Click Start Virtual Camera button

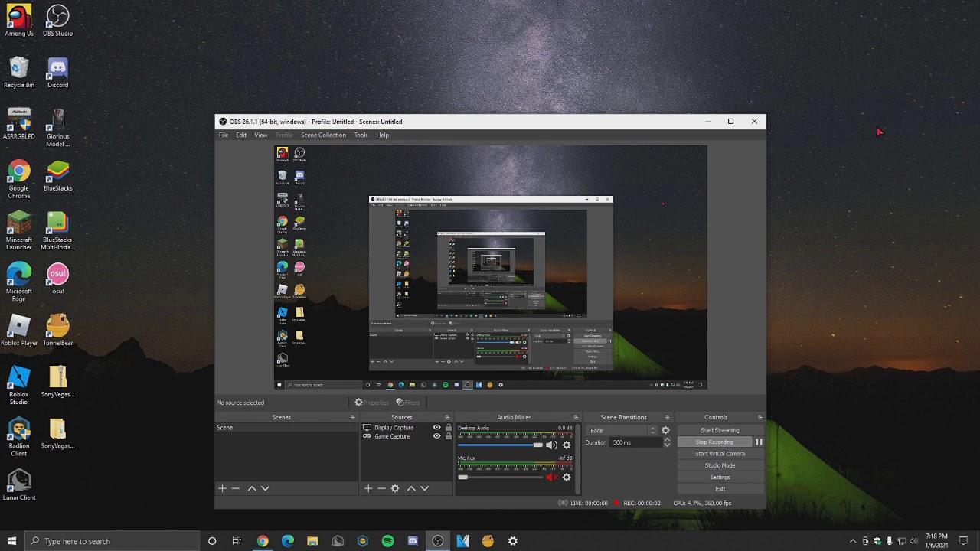tap(720, 454)
